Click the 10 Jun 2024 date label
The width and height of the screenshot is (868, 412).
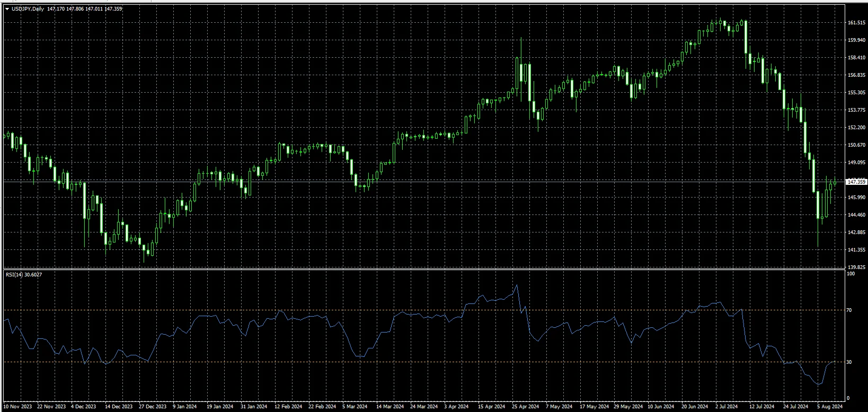[660, 407]
